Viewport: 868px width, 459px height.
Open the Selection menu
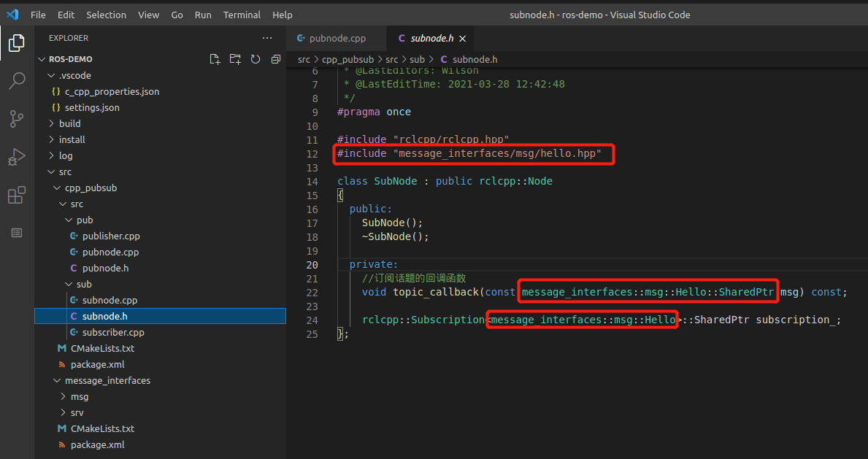107,15
